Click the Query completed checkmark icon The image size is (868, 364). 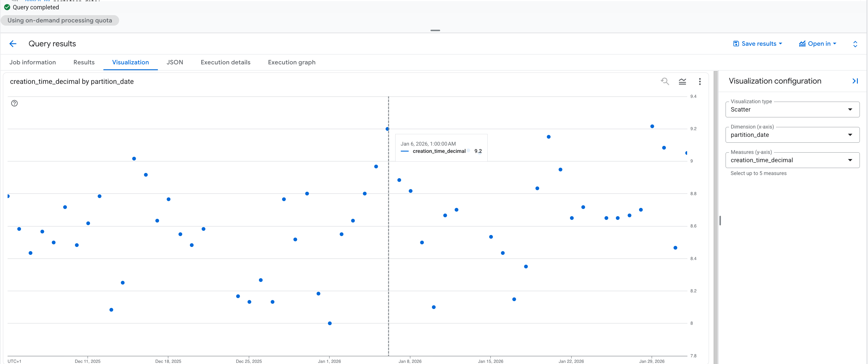[x=7, y=7]
